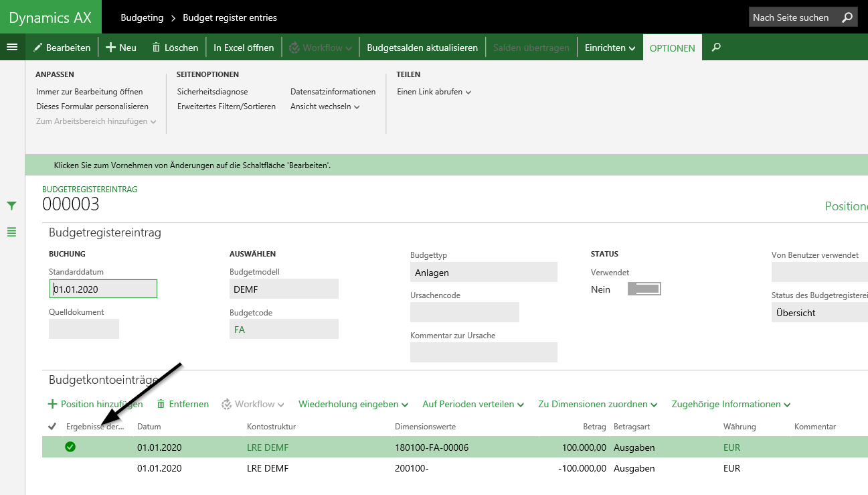868x495 pixels.
Task: Click In Excel öffnen button
Action: click(244, 48)
